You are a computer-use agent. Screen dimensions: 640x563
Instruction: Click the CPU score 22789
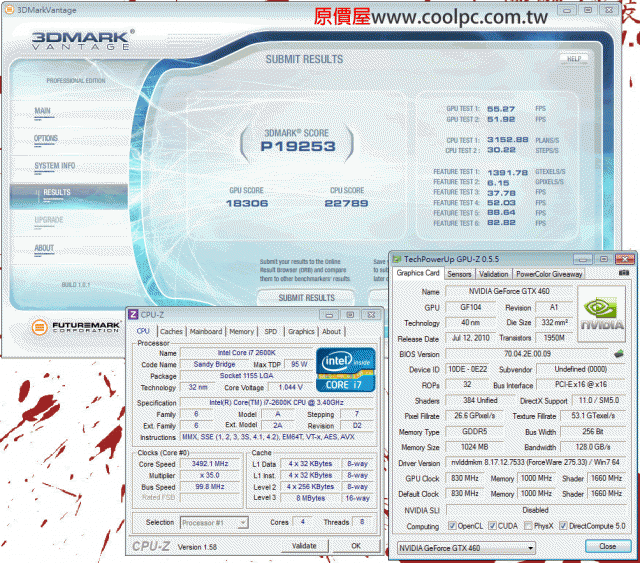(x=346, y=203)
